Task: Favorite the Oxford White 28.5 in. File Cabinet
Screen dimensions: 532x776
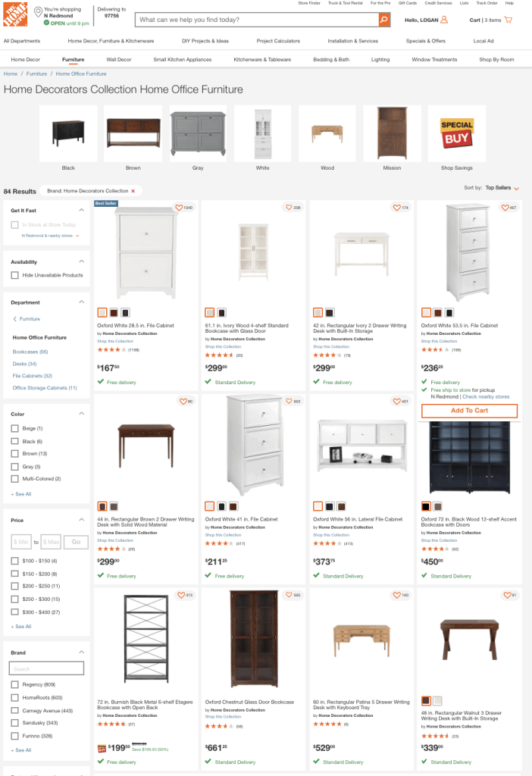Action: pyautogui.click(x=179, y=208)
